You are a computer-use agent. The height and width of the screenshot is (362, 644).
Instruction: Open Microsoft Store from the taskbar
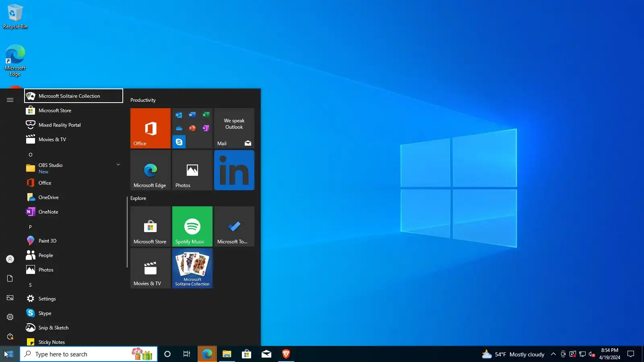point(247,354)
